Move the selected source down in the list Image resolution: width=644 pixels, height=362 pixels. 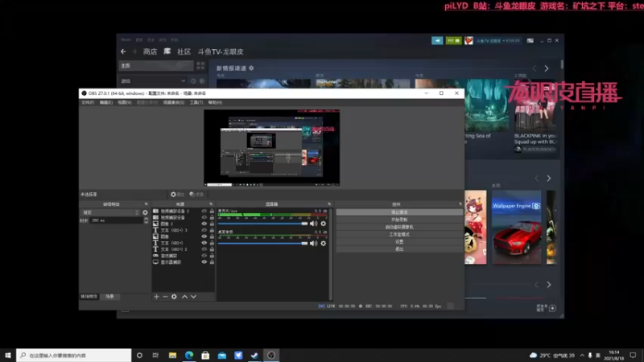point(193,296)
